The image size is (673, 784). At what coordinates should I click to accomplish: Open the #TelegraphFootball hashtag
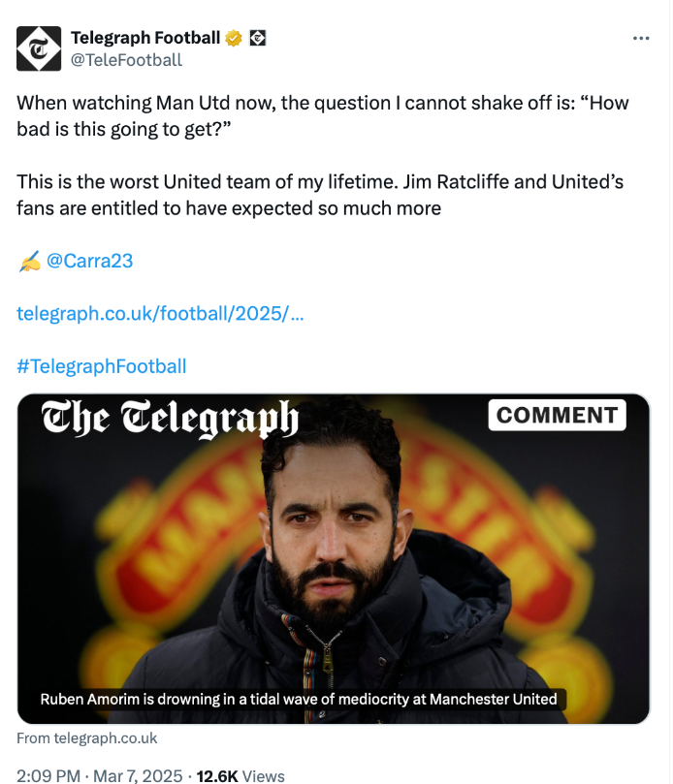point(102,366)
